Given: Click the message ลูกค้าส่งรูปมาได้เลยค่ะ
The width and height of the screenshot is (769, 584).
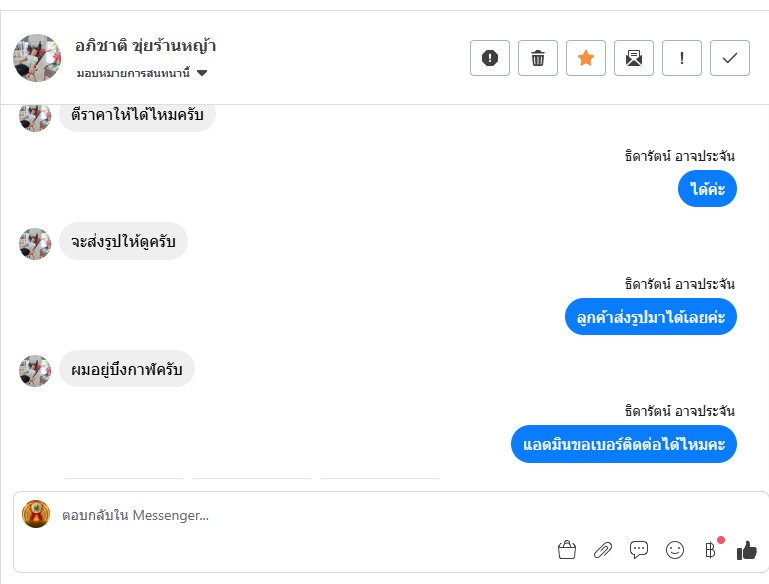Looking at the screenshot, I should click(x=651, y=317).
